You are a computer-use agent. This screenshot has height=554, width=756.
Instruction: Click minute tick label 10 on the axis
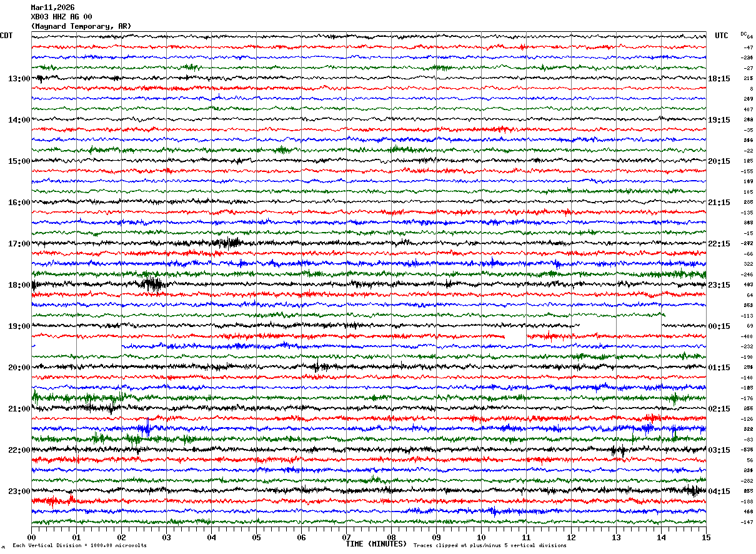coord(481,537)
